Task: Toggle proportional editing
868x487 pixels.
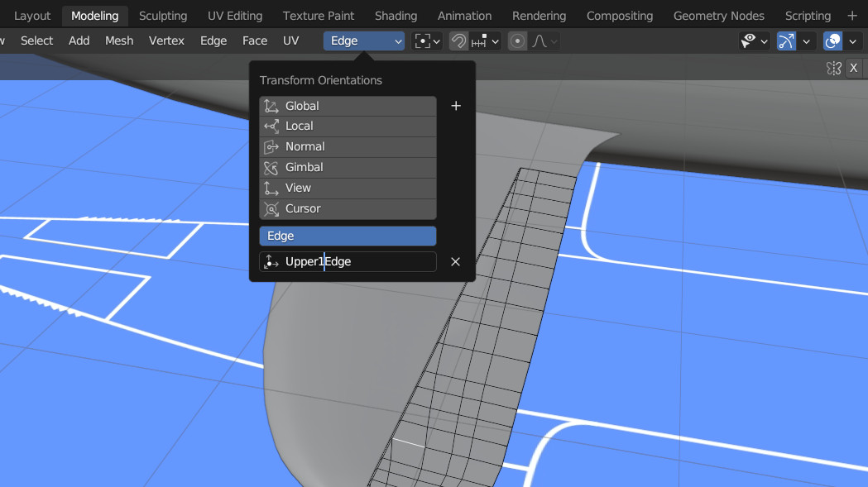Action: [x=517, y=41]
